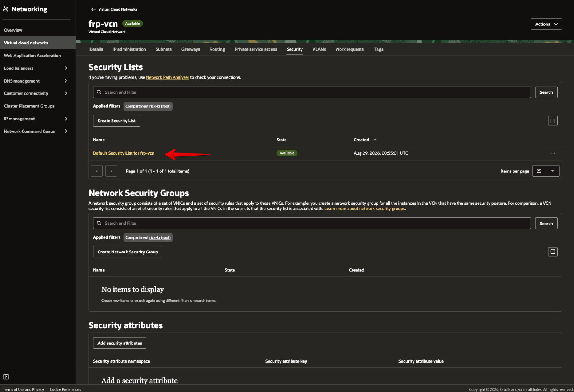Open the Network Path Analyzer link

click(167, 77)
